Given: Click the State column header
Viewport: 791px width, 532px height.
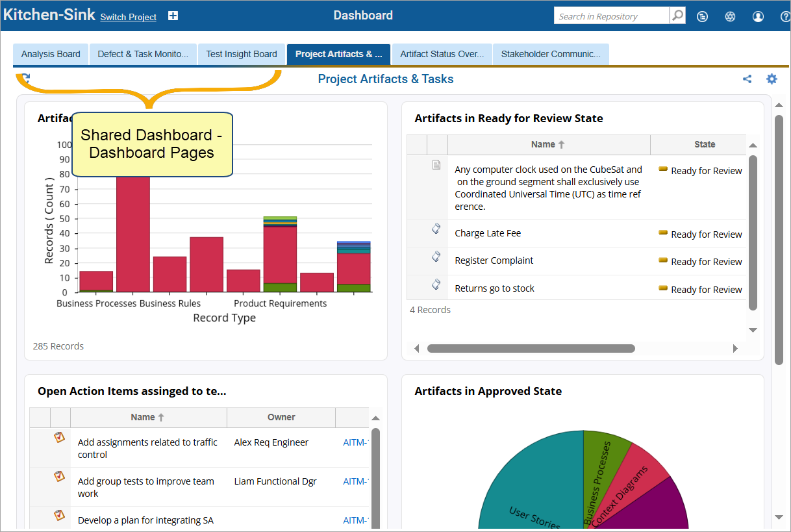Looking at the screenshot, I should 704,144.
